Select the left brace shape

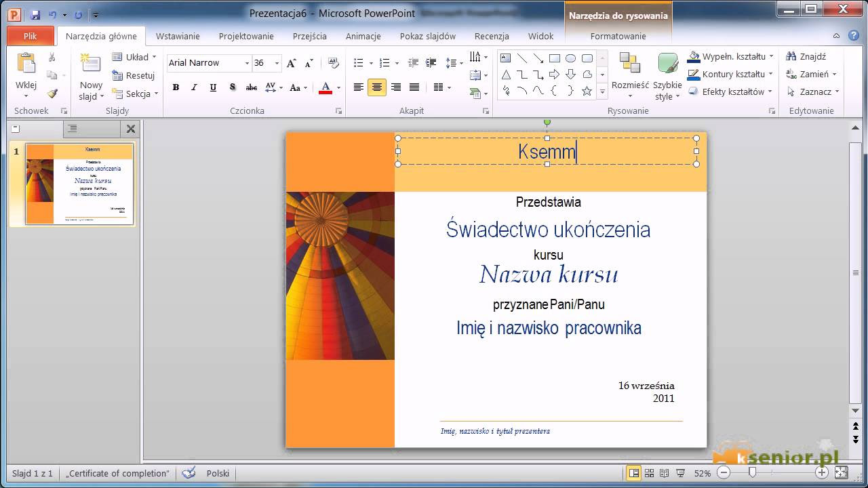(554, 91)
